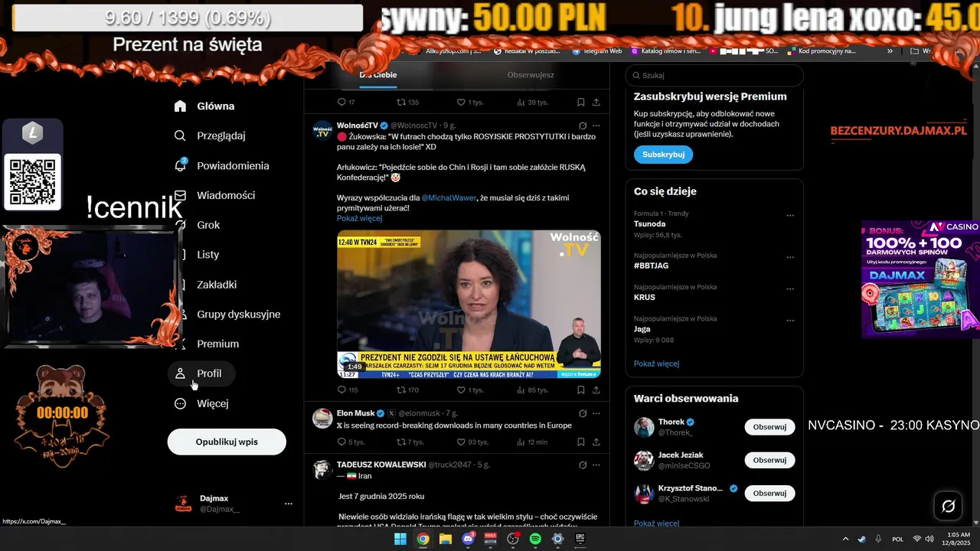Image resolution: width=980 pixels, height=551 pixels.
Task: Open more options for Tsunoda trend
Action: point(790,216)
